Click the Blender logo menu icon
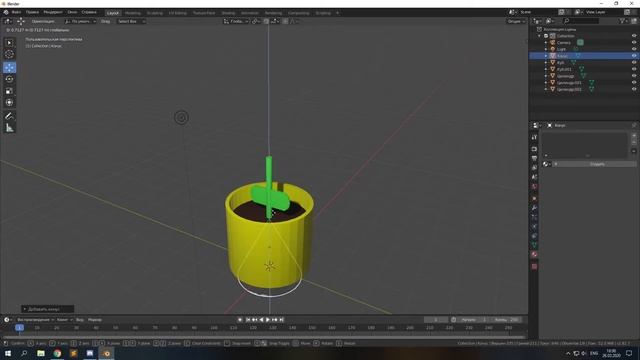 [6, 12]
